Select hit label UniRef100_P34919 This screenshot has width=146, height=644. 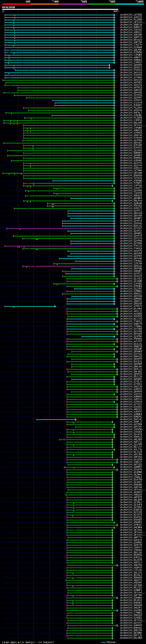(x=131, y=249)
